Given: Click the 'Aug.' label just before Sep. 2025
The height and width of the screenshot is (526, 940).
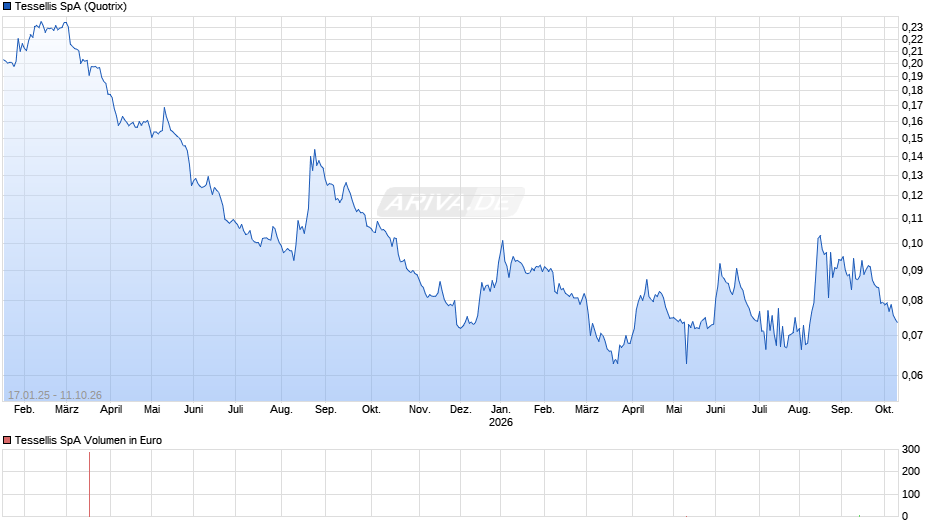Looking at the screenshot, I should 281,410.
